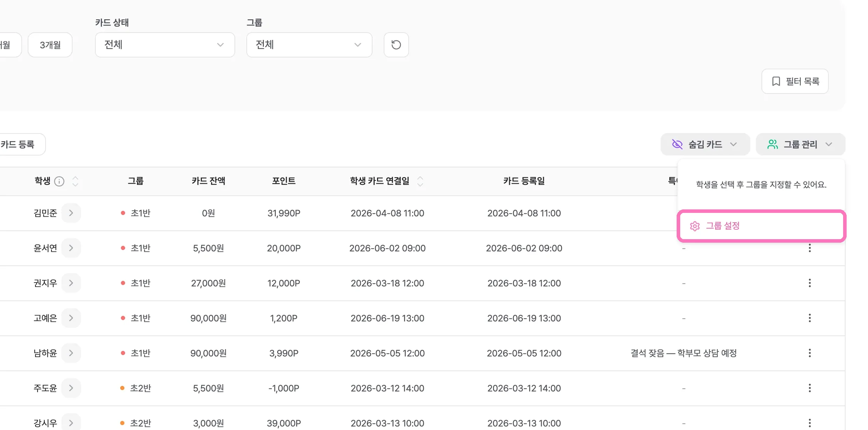Viewport: 868px width, 430px height.
Task: Click the red 초1반 dot for 고예은
Action: pos(123,318)
